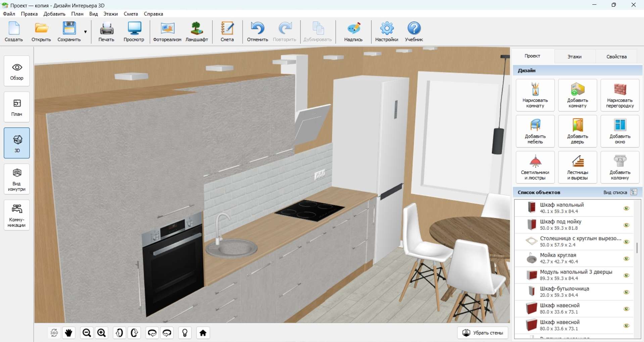Hide Шкаф напольный using eye icon
644x342 pixels.
click(626, 208)
